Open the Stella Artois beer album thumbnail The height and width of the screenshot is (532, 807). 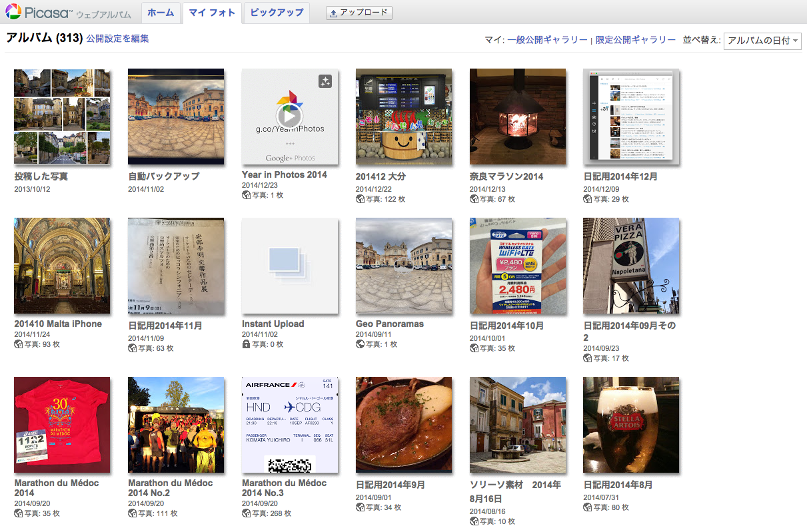coord(631,425)
